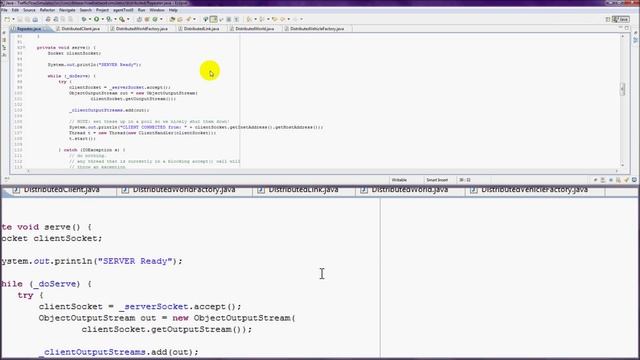
Task: Click the Debug toolbar icon
Action: click(x=84, y=19)
